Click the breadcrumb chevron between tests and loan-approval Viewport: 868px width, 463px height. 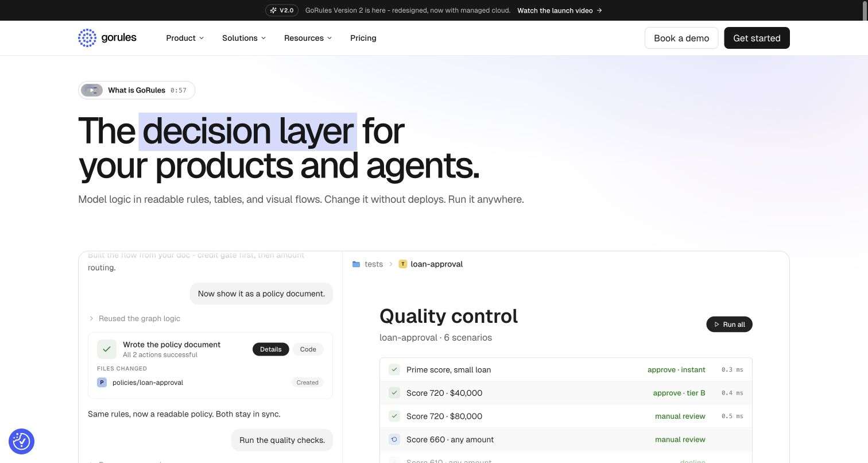coord(391,264)
